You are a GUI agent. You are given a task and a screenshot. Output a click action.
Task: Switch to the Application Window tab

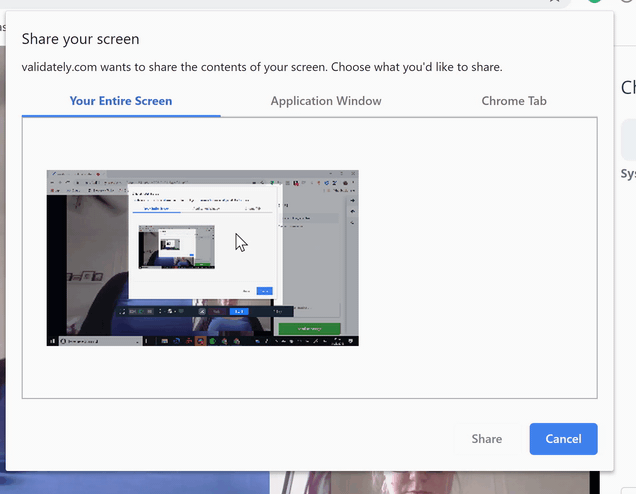pyautogui.click(x=326, y=101)
